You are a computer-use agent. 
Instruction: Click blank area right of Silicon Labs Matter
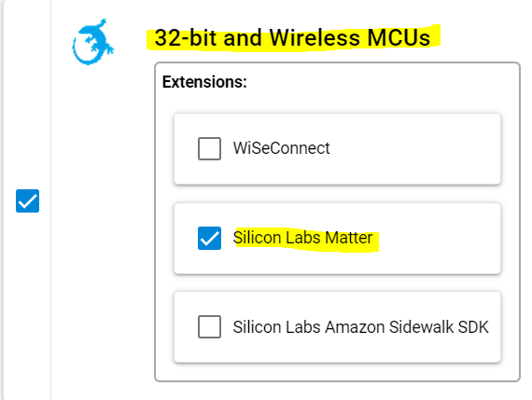[x=438, y=239]
